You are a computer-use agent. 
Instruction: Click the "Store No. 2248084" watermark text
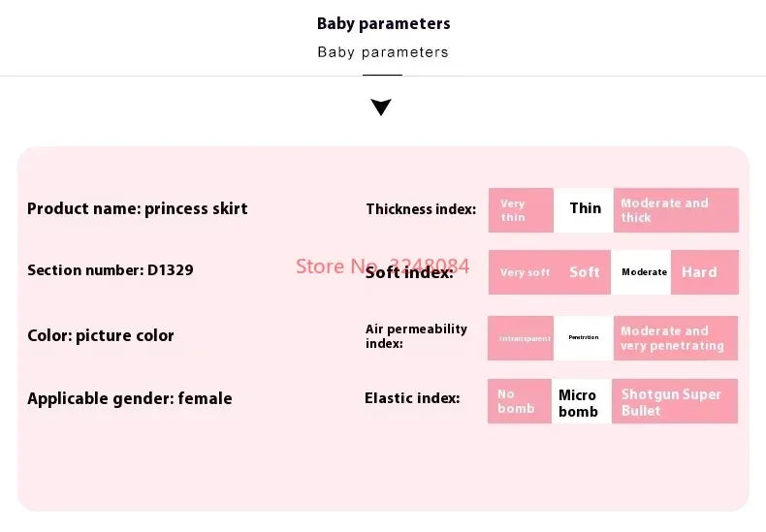(x=382, y=266)
